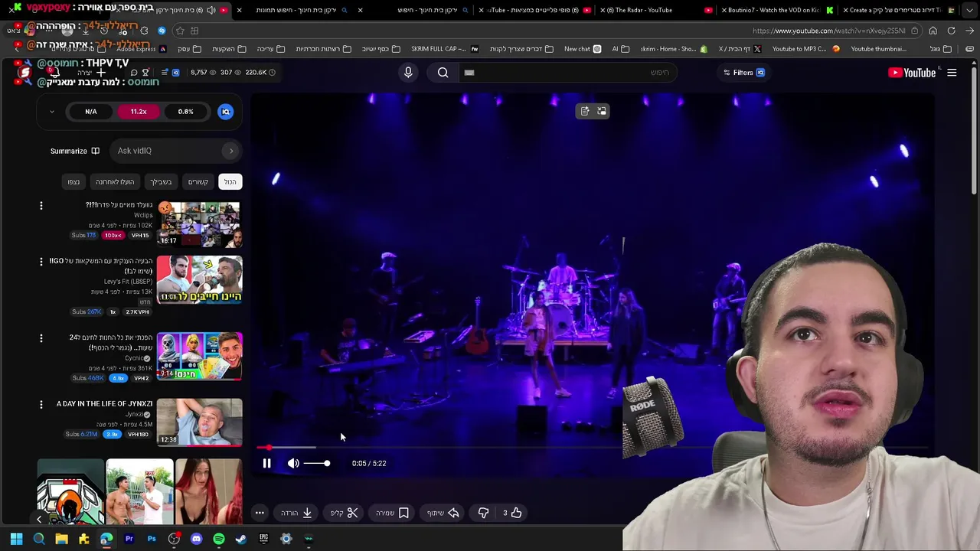Open Steam from the taskbar
Viewport: 980px width, 551px height.
coord(241,539)
